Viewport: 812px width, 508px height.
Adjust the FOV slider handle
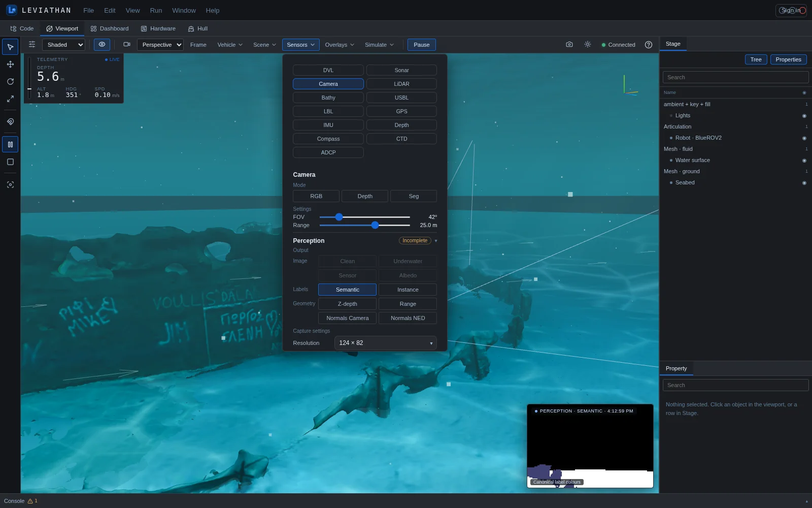click(339, 217)
